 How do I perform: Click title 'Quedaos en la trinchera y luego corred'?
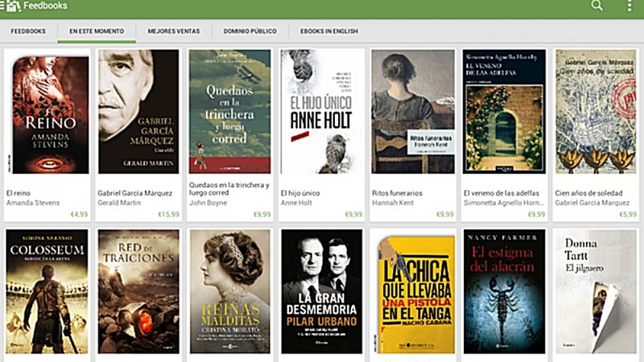[x=229, y=189]
